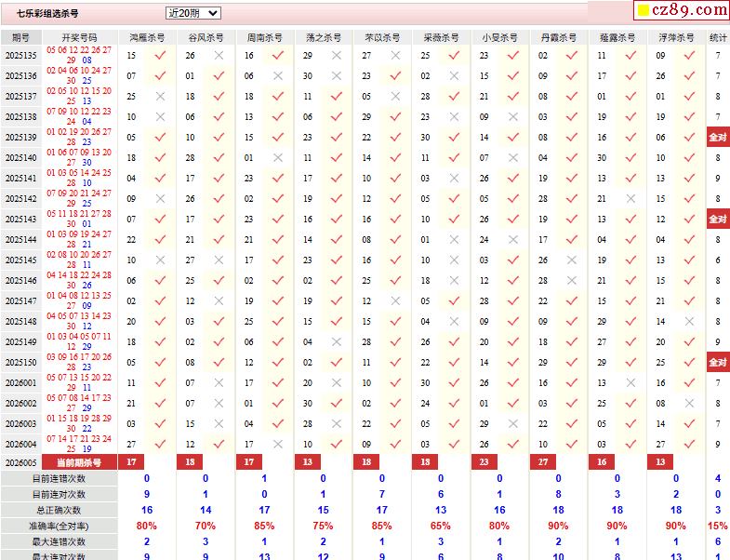Open the 近20期 period dropdown
This screenshot has height=560, width=730.
coord(193,13)
